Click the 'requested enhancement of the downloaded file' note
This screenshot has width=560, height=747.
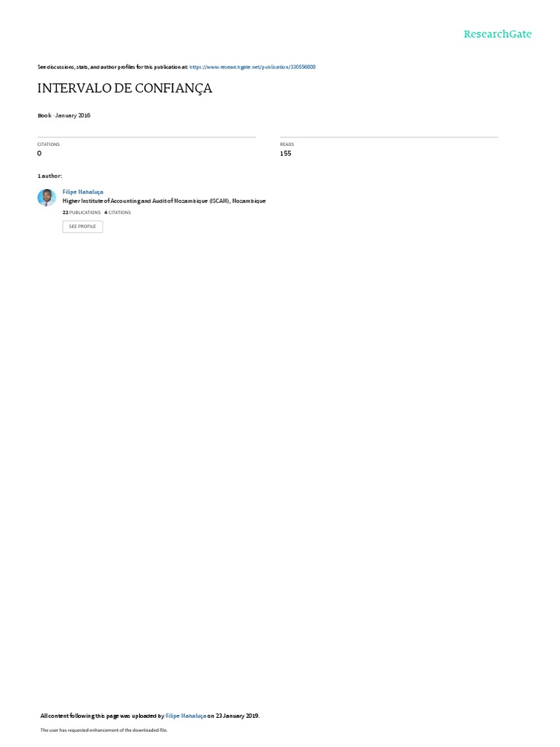(104, 729)
